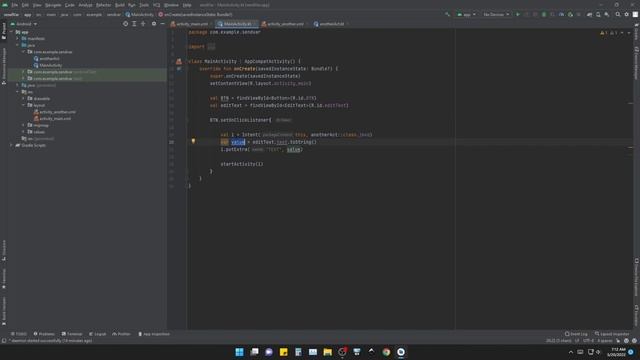640x360 pixels.
Task: Open File Explorer from the taskbar
Action: tap(327, 352)
